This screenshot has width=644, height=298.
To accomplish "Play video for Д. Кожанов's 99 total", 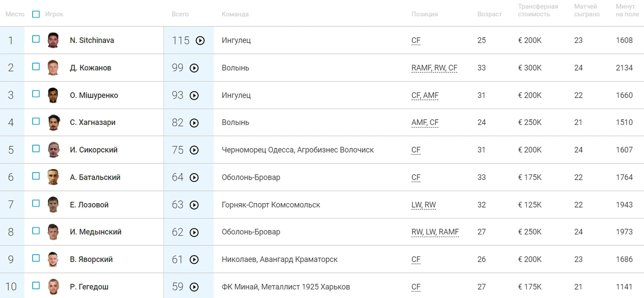I will coord(194,68).
